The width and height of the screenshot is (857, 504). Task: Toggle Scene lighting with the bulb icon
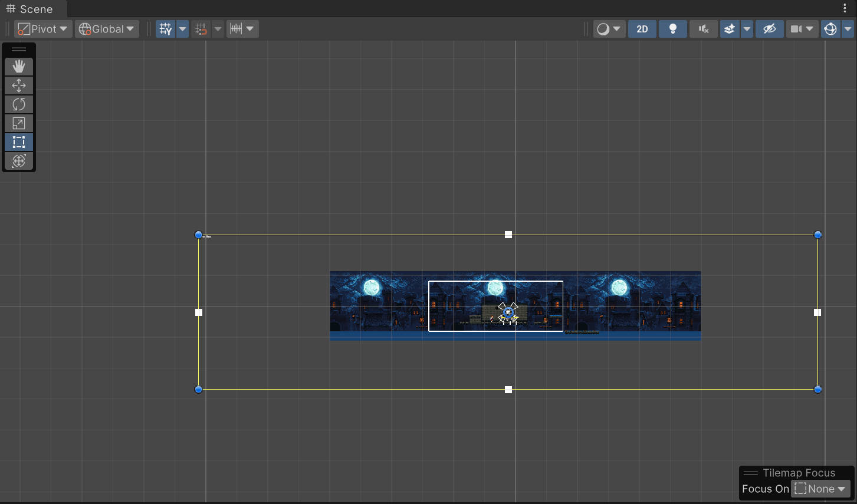(672, 29)
